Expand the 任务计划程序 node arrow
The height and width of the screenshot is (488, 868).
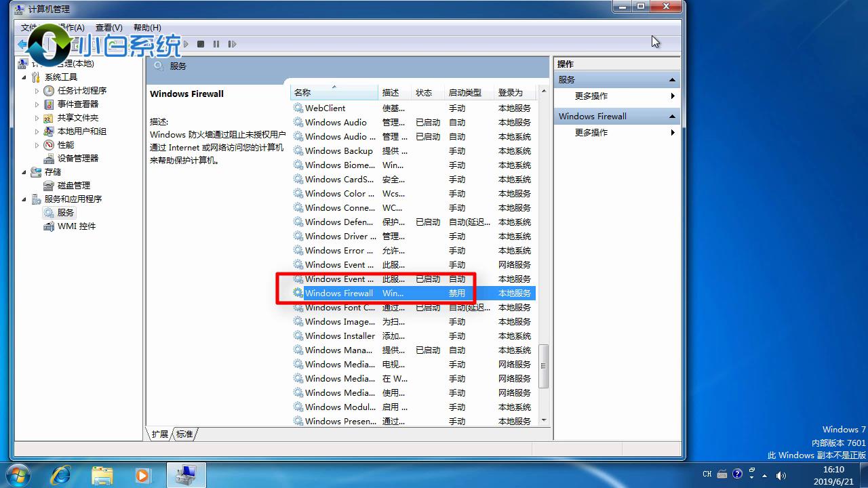pos(37,91)
